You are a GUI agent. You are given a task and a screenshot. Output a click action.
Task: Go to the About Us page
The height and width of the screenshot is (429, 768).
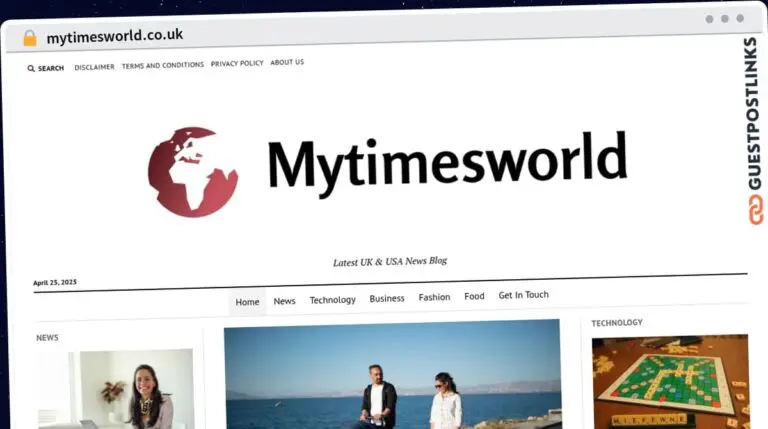click(x=287, y=62)
